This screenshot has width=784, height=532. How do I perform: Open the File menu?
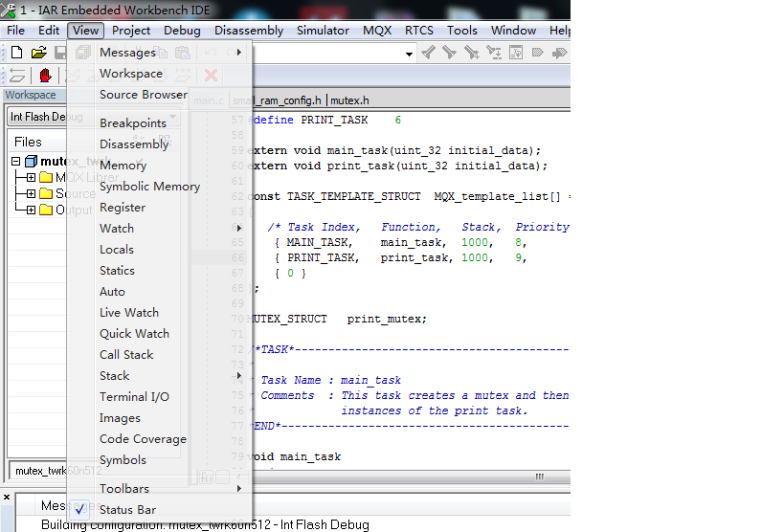[x=15, y=31]
